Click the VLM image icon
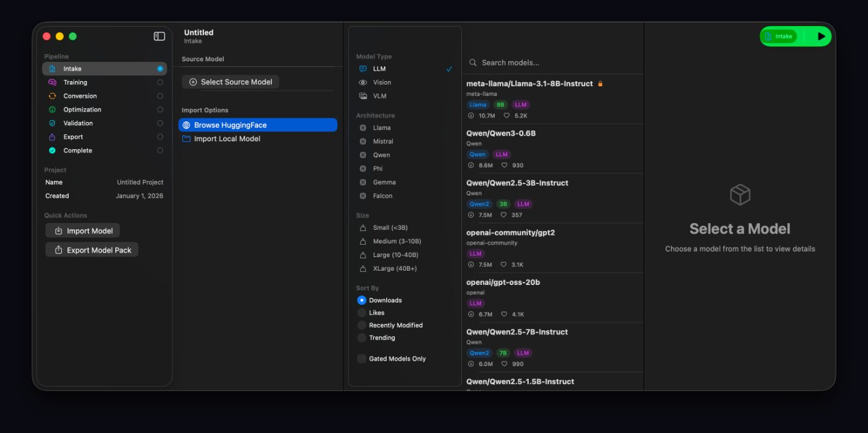868x433 pixels. [363, 96]
